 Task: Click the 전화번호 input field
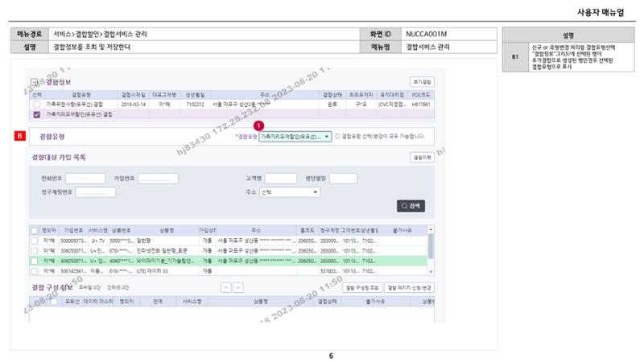point(85,179)
